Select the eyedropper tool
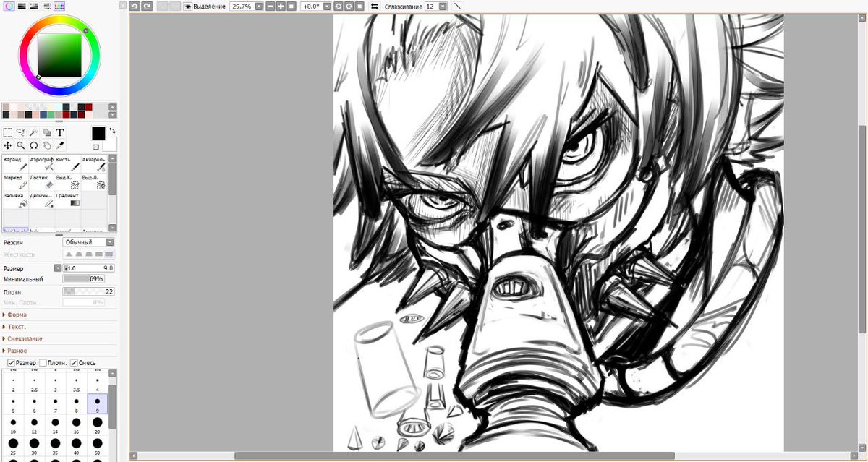 point(60,145)
